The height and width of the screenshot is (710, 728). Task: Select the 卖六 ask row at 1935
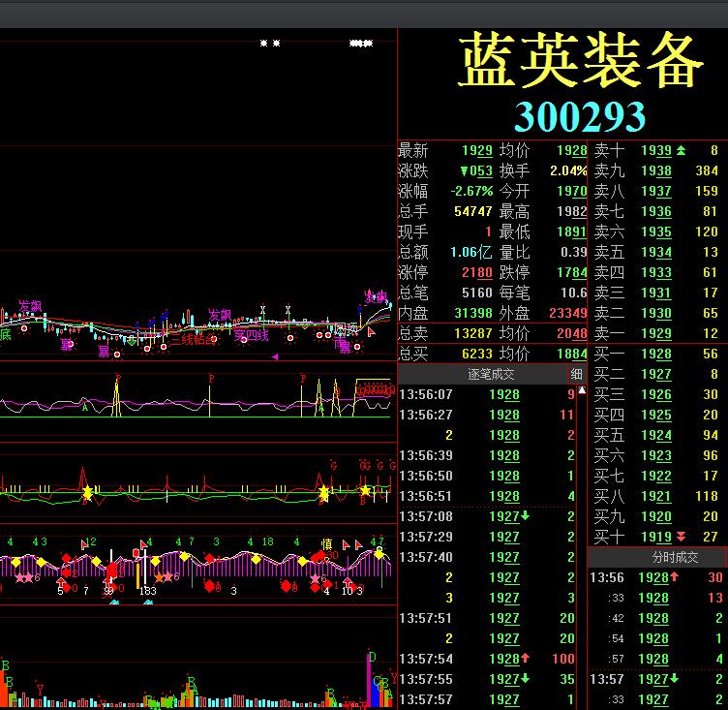pyautogui.click(x=657, y=232)
